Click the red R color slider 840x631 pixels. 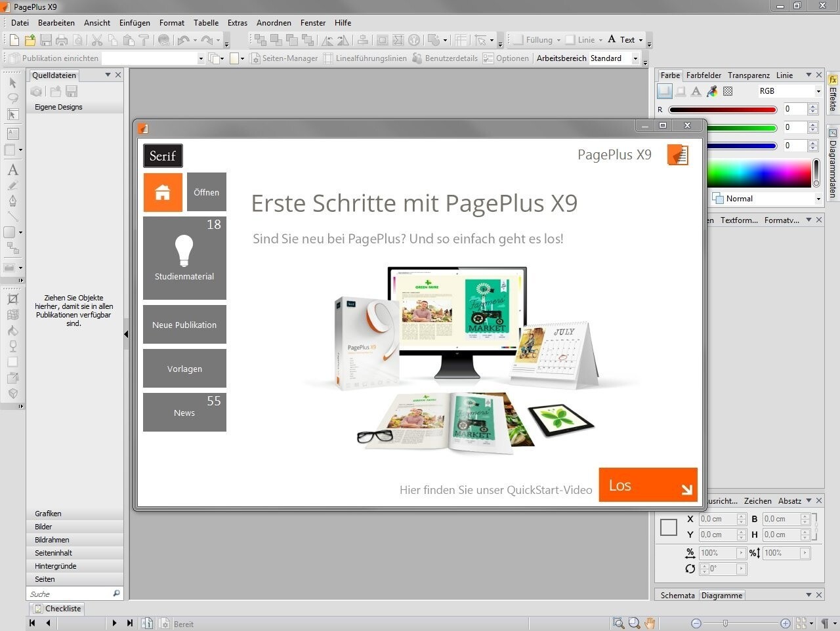pyautogui.click(x=723, y=110)
